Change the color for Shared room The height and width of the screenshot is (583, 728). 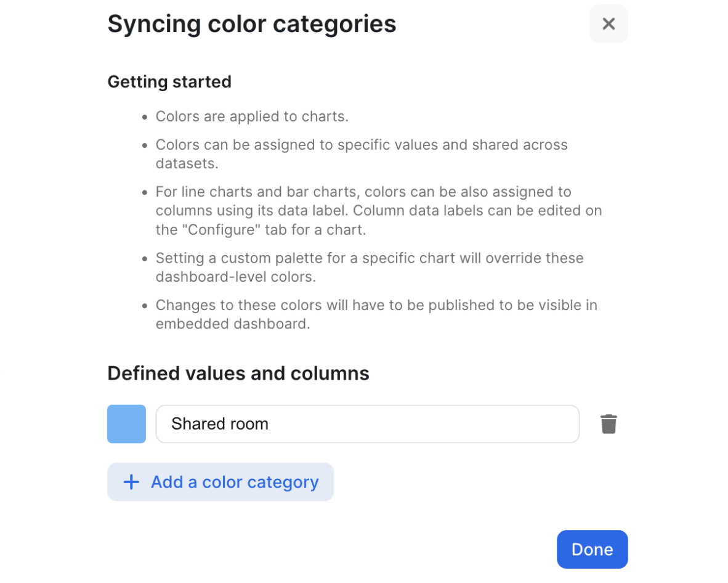click(126, 424)
